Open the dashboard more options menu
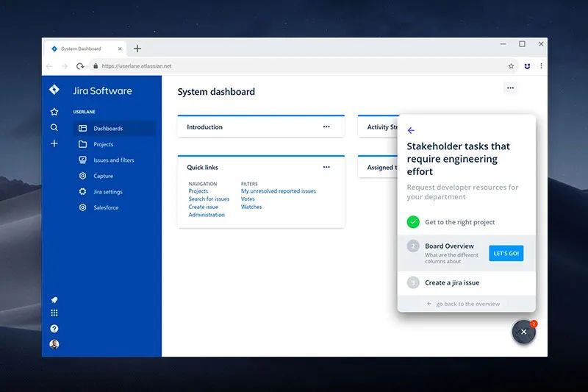This screenshot has height=392, width=588. coord(510,88)
